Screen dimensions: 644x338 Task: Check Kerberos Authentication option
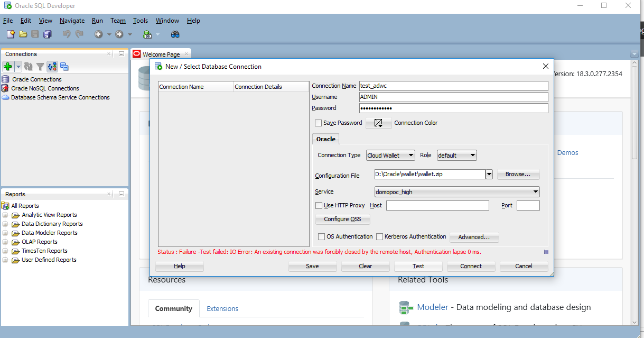coord(379,237)
